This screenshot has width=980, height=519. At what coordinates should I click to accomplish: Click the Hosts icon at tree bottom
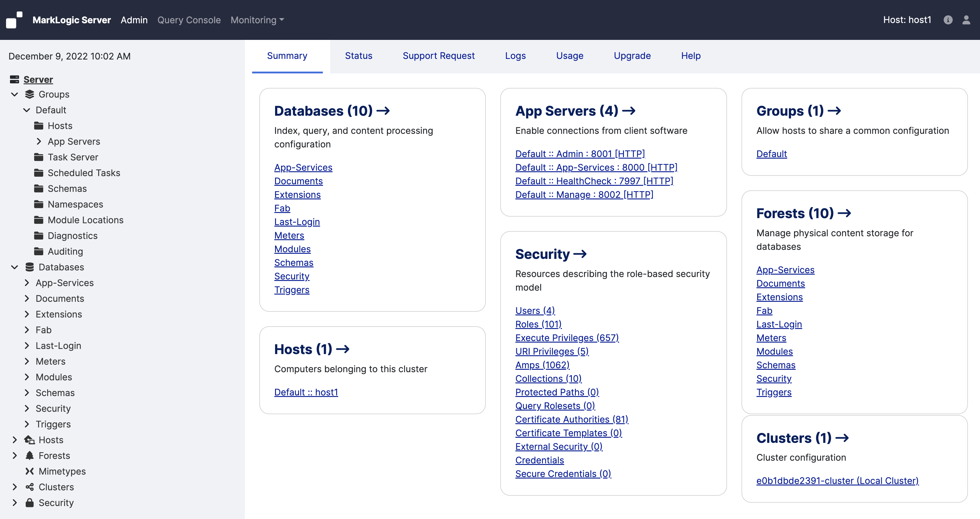pos(30,440)
